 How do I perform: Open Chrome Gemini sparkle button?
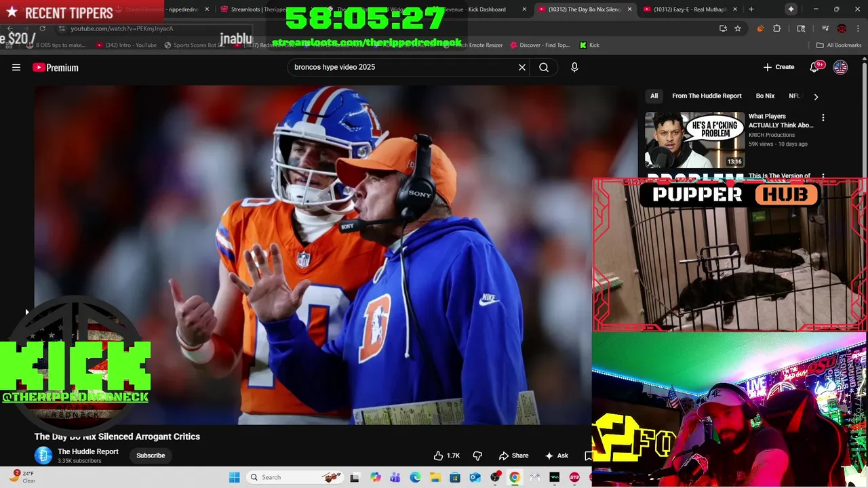[791, 9]
